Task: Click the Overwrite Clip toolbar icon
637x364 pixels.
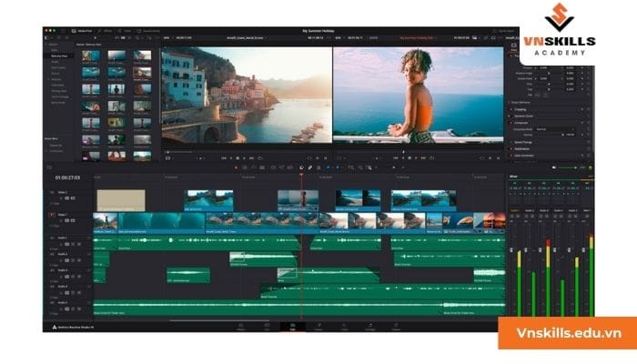Action: coord(281,167)
